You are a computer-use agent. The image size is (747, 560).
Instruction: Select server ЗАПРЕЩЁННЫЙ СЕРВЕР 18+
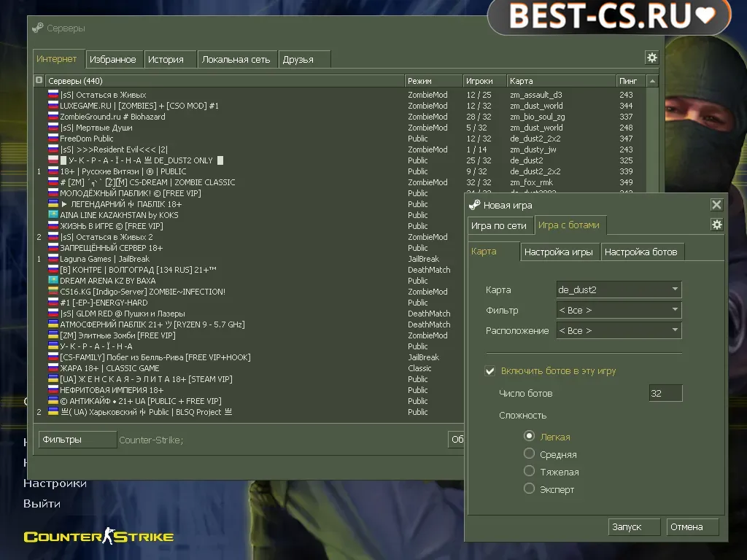pyautogui.click(x=249, y=248)
